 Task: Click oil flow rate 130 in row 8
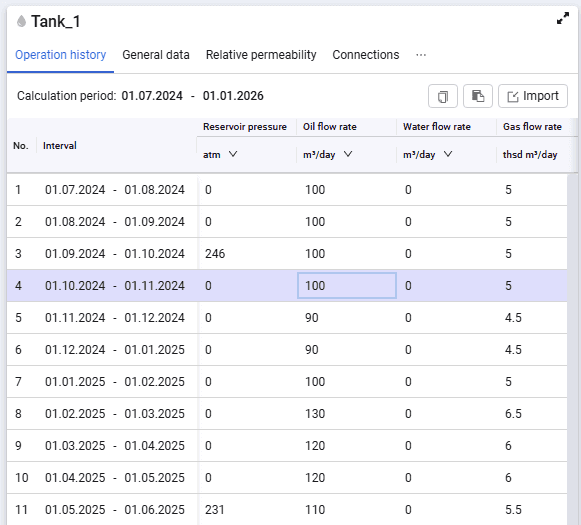pos(315,414)
